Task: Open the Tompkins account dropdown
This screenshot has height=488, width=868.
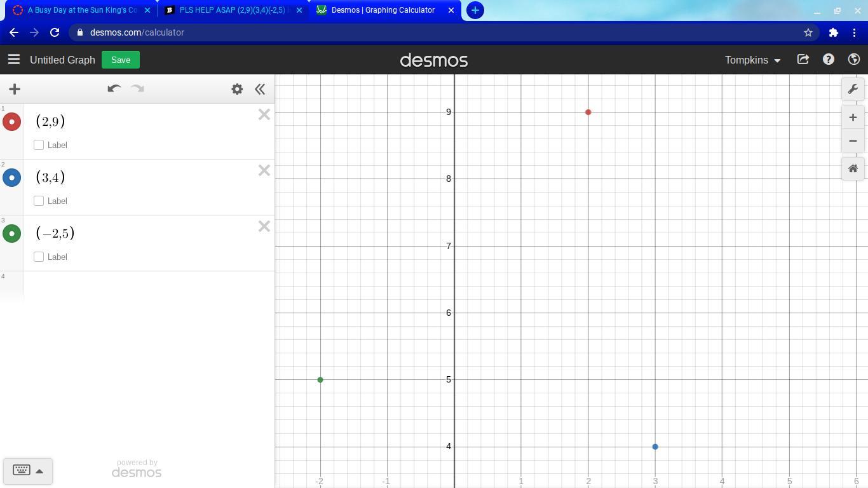Action: [753, 60]
